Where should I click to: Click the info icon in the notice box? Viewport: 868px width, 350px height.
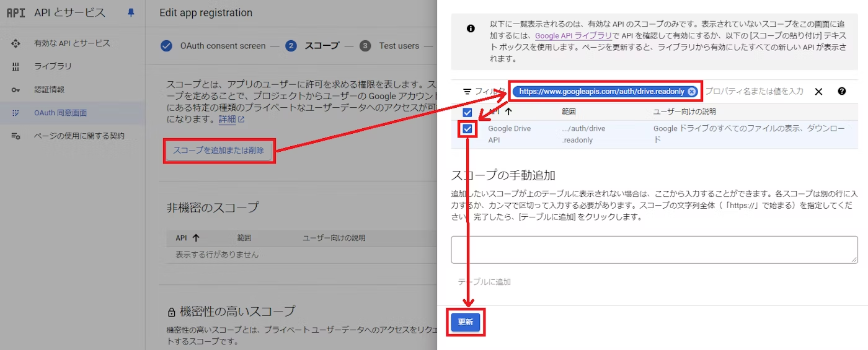click(471, 28)
